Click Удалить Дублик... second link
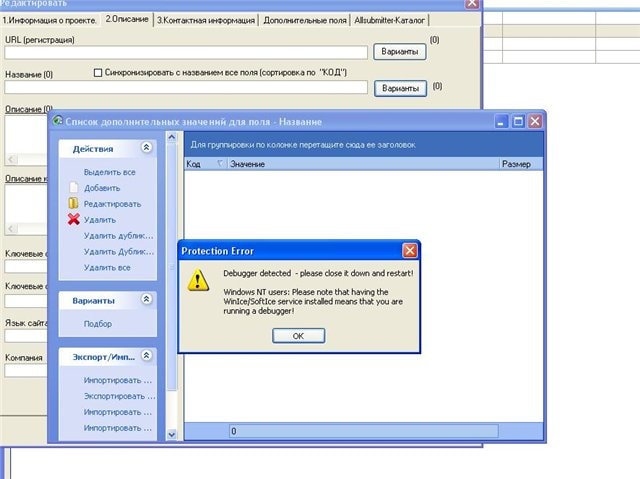The height and width of the screenshot is (479, 640). (x=119, y=252)
